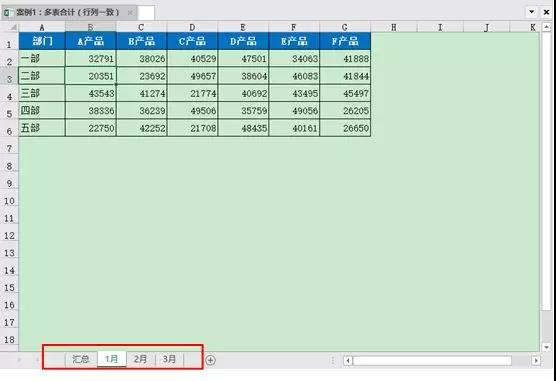The image size is (556, 381).
Task: Click cell with value 41888
Action: tap(345, 58)
